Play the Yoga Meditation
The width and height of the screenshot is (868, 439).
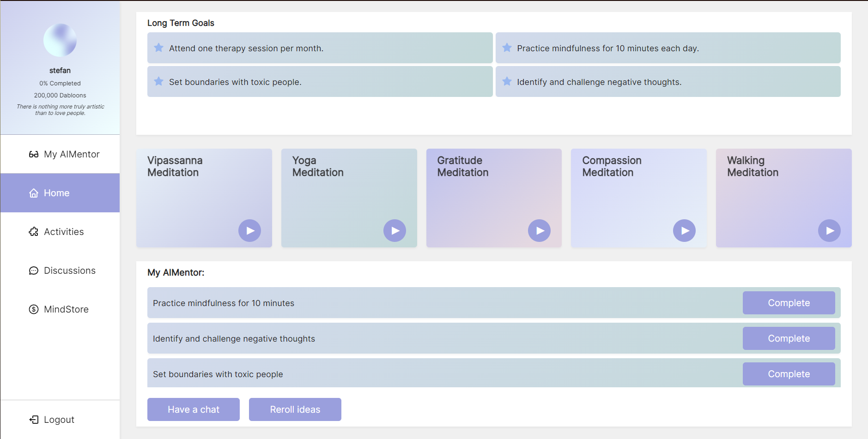point(395,230)
